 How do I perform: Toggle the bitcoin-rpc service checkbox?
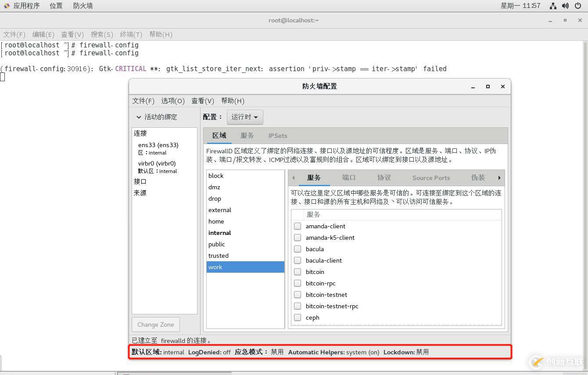point(298,283)
